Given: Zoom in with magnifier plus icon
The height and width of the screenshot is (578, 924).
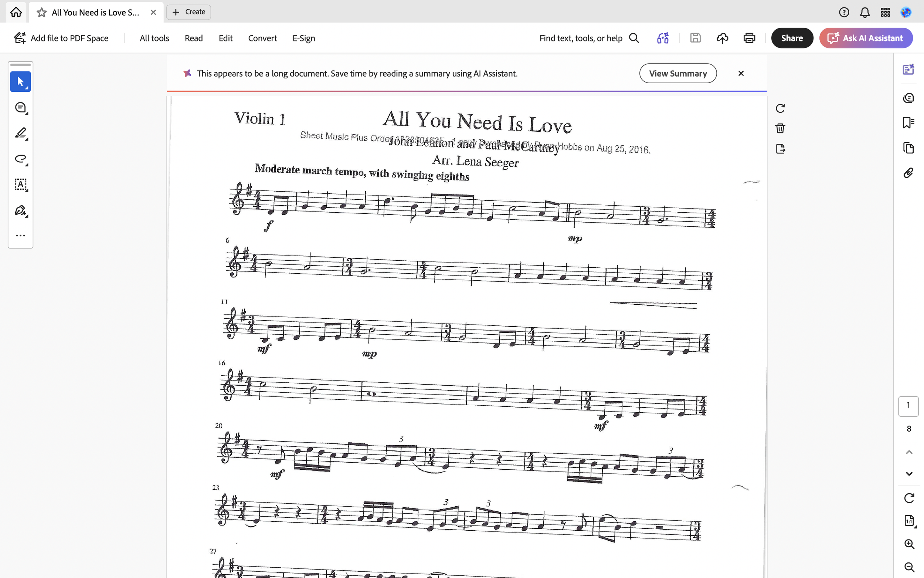Looking at the screenshot, I should [909, 544].
